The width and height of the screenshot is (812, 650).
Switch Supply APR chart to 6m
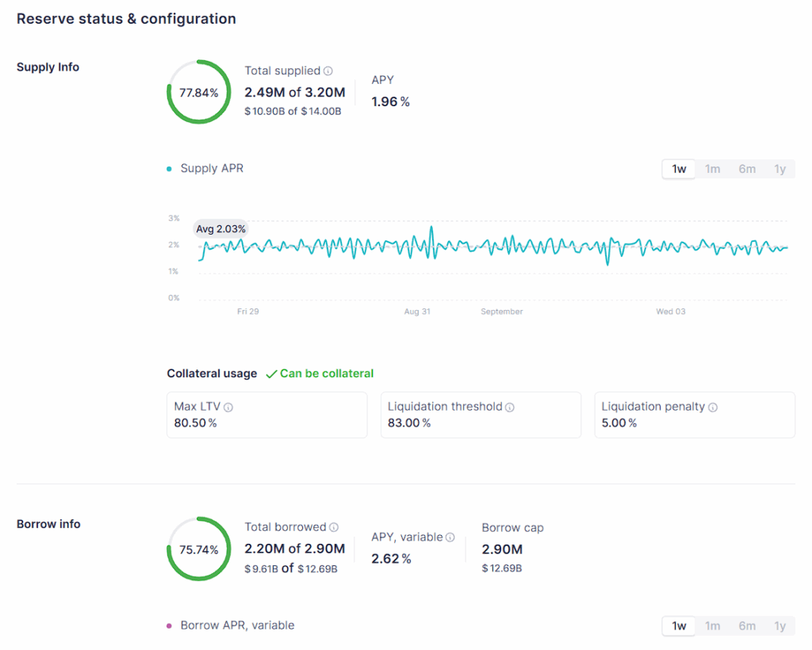pos(747,169)
